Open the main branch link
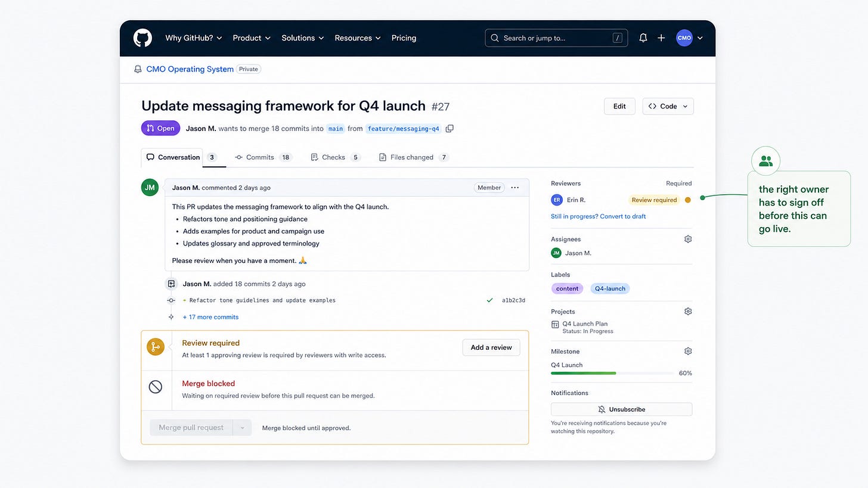Screen dimensions: 868x488 coord(336,129)
